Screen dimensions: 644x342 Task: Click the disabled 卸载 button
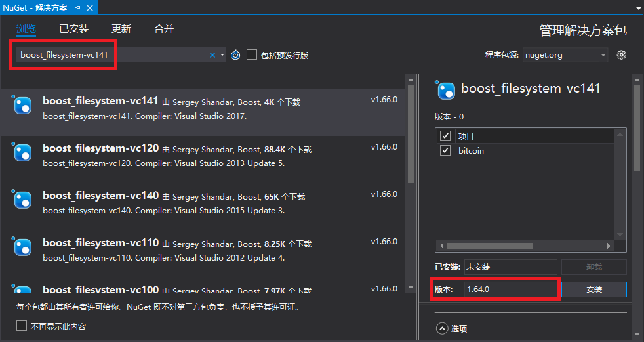click(x=594, y=267)
